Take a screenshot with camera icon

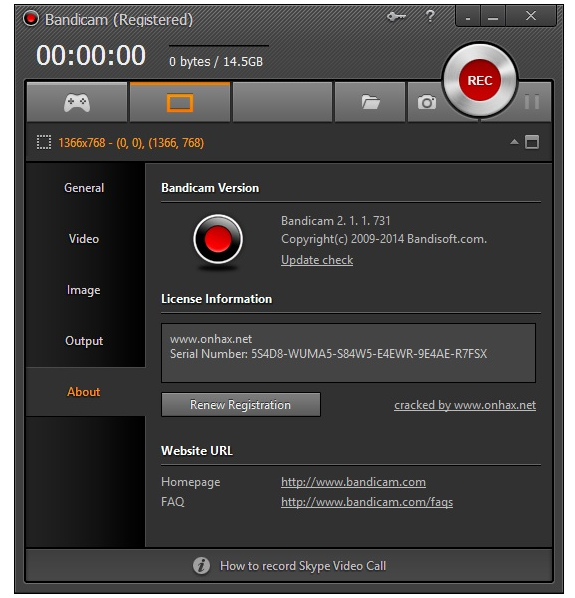(x=426, y=102)
